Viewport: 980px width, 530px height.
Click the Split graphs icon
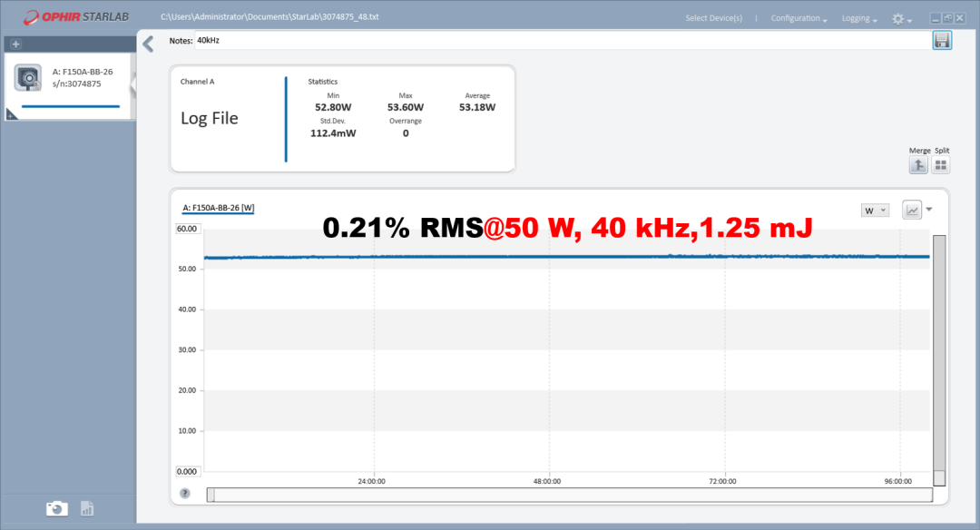pos(941,165)
